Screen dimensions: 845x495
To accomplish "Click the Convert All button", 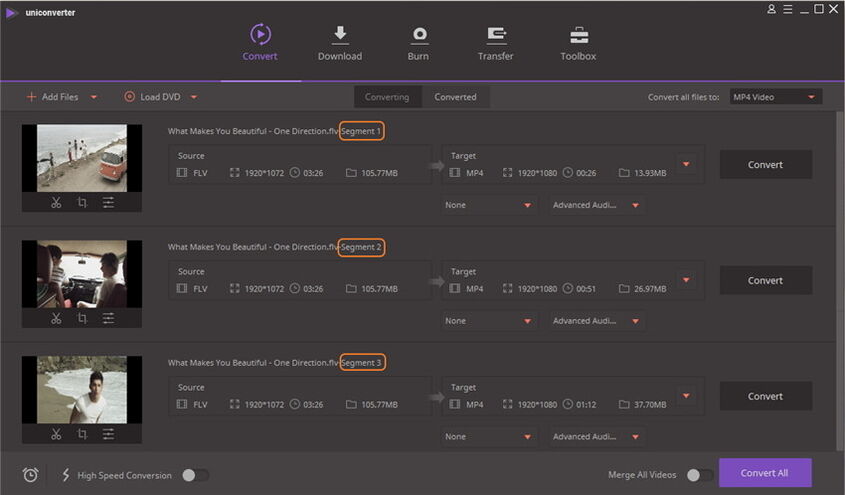I will (x=765, y=473).
